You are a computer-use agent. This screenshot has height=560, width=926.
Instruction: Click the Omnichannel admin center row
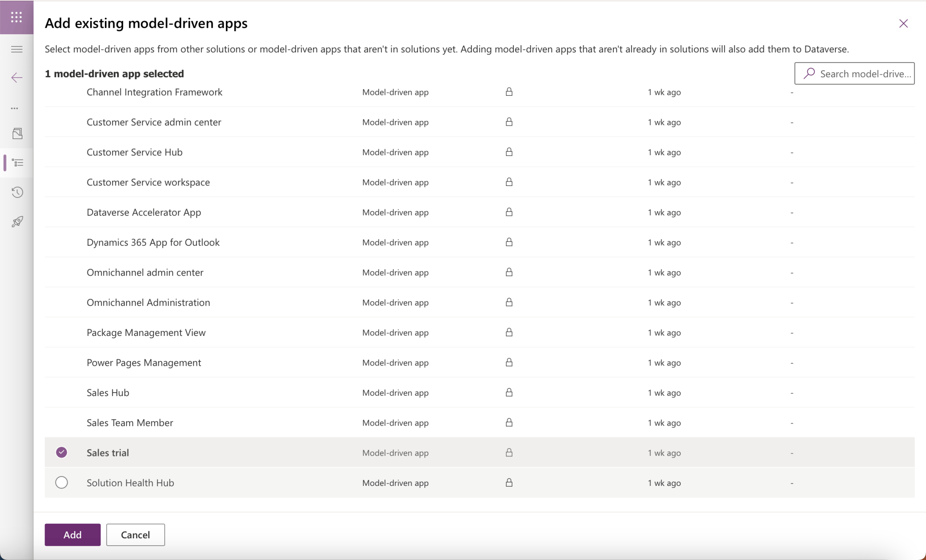(x=145, y=272)
